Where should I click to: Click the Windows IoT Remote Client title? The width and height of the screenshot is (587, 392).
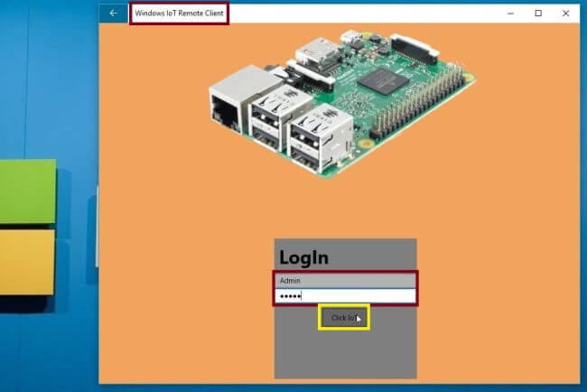(x=180, y=14)
